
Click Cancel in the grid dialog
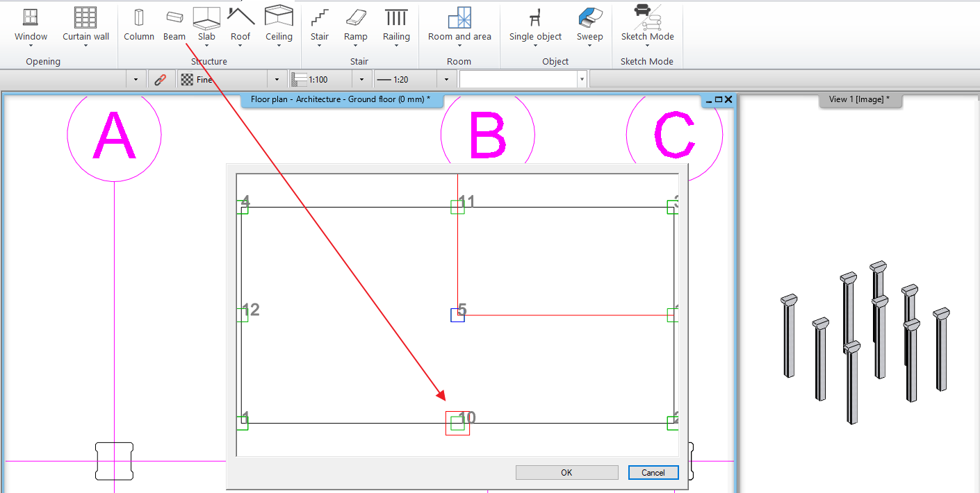click(653, 471)
